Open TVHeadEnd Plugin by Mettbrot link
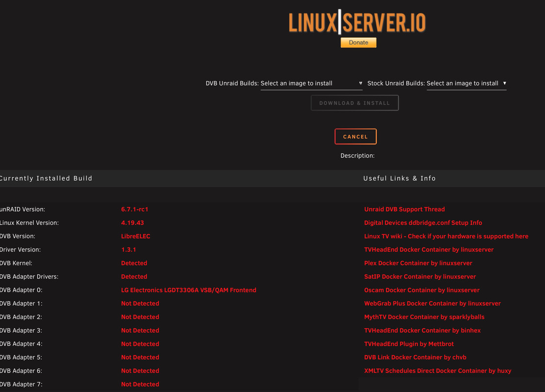Screen dimensions: 545x392 click(x=409, y=344)
